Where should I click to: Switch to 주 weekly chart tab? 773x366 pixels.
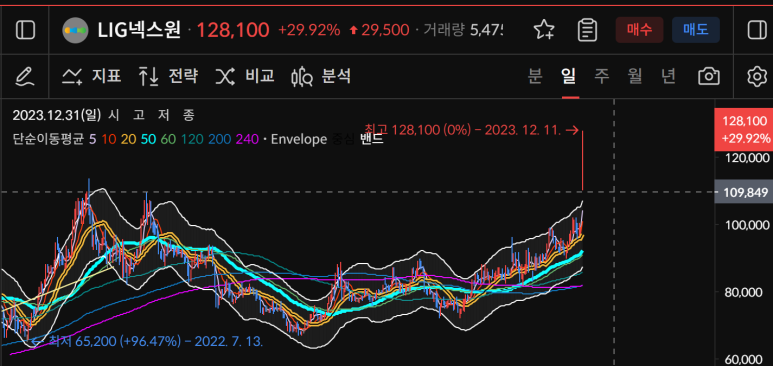click(x=601, y=76)
